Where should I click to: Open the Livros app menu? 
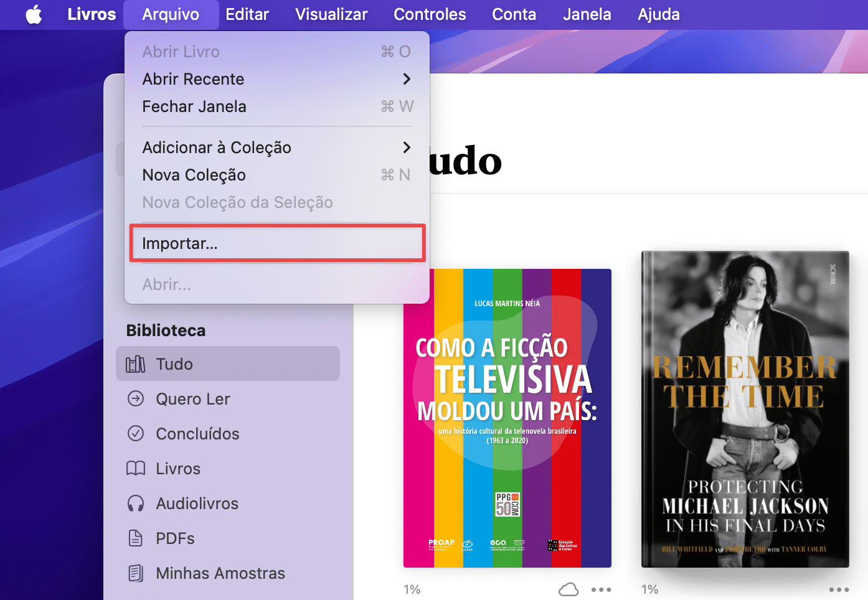92,14
